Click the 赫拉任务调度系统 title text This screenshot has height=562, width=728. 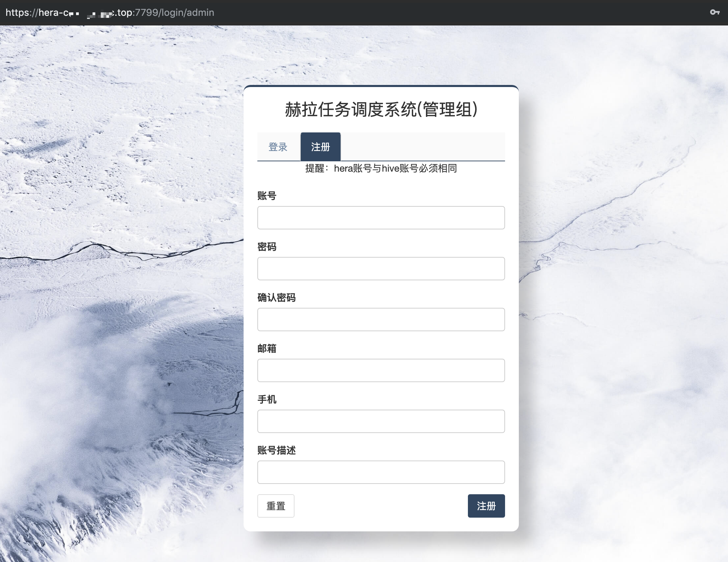coord(381,110)
